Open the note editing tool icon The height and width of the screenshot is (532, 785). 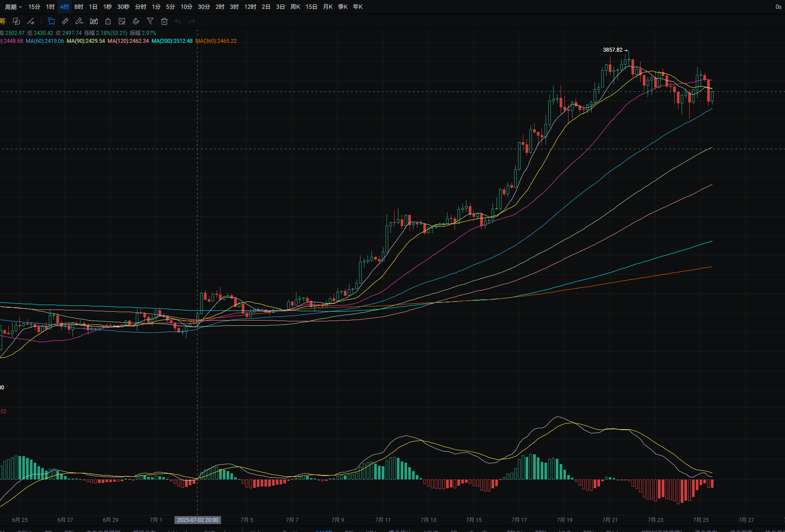coord(122,21)
